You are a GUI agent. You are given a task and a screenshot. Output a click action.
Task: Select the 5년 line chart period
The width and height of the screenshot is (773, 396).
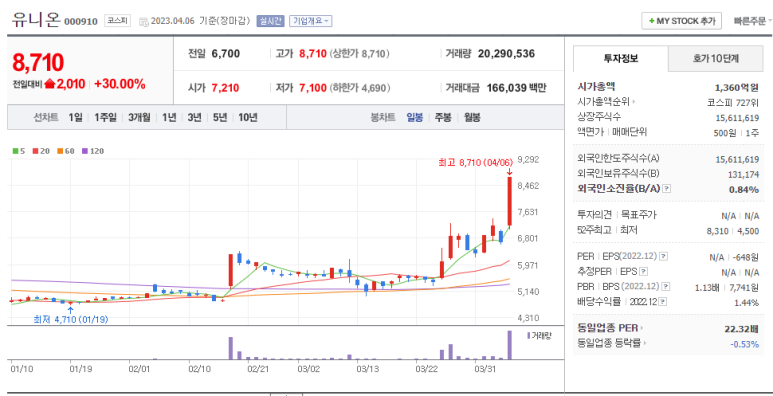pyautogui.click(x=220, y=117)
